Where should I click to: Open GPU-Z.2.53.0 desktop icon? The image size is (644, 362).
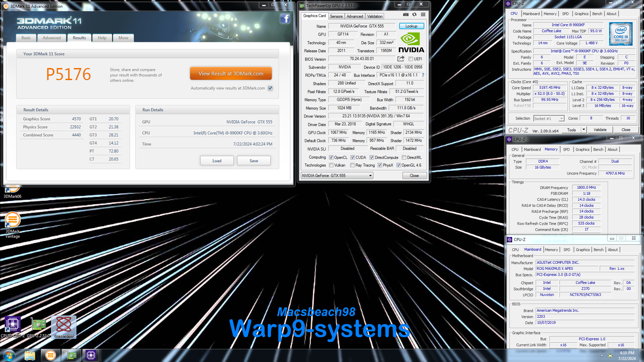38,327
